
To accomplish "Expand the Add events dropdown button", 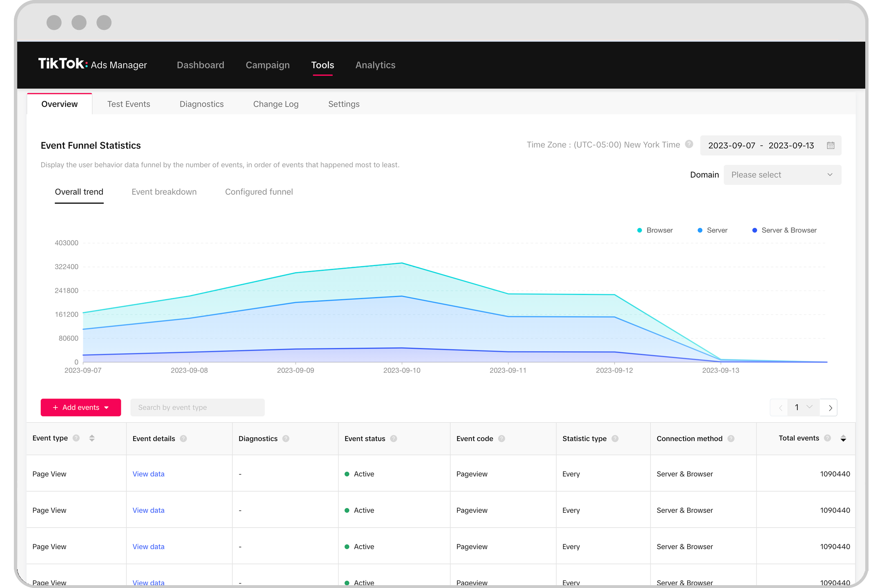I will click(x=108, y=408).
